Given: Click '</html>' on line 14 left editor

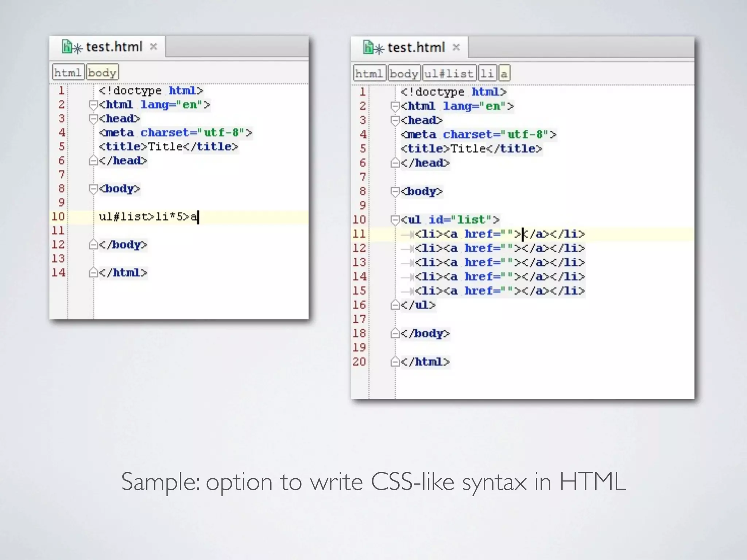Looking at the screenshot, I should point(123,273).
